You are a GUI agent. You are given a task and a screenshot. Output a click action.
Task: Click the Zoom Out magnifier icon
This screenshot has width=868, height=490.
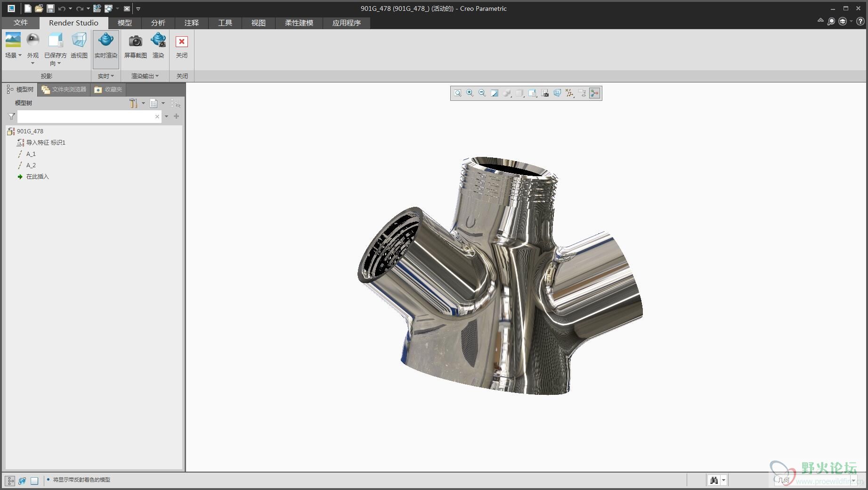tap(482, 93)
